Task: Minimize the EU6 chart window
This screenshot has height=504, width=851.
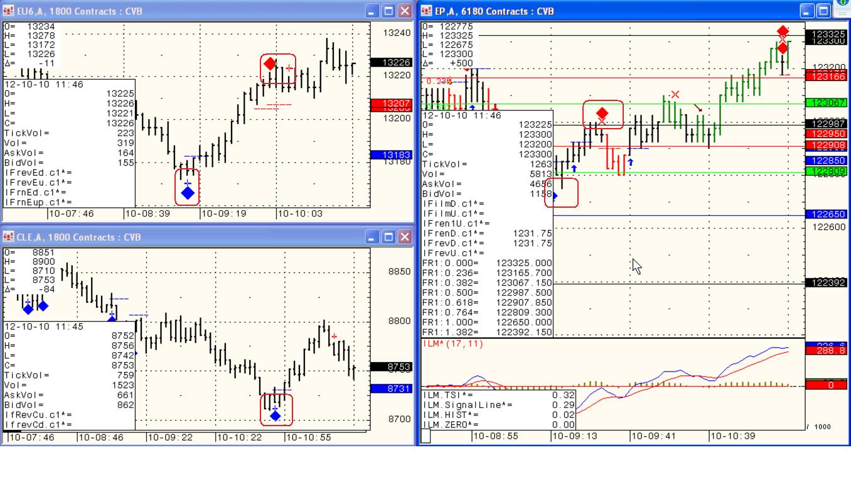Action: click(372, 11)
